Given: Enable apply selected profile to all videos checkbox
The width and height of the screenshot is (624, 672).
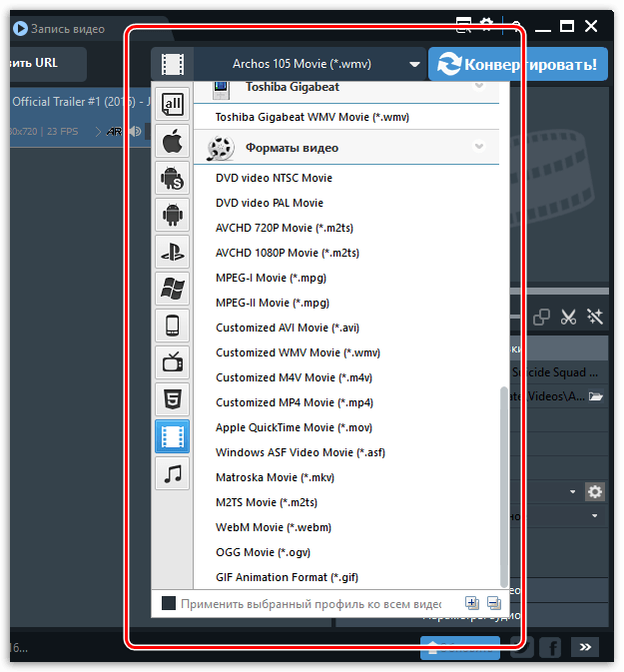Looking at the screenshot, I should point(169,603).
